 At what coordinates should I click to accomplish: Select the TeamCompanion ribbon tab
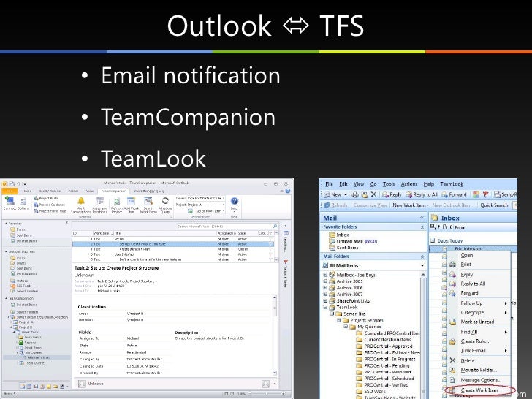tap(114, 191)
